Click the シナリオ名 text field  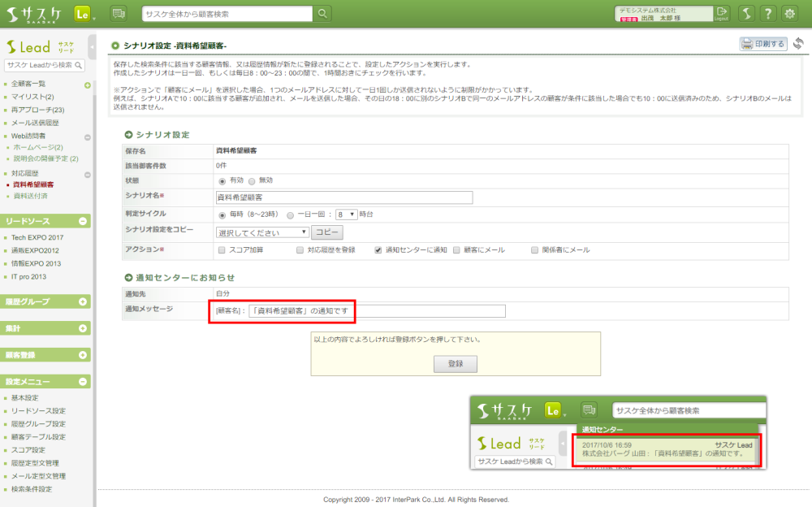[343, 197]
